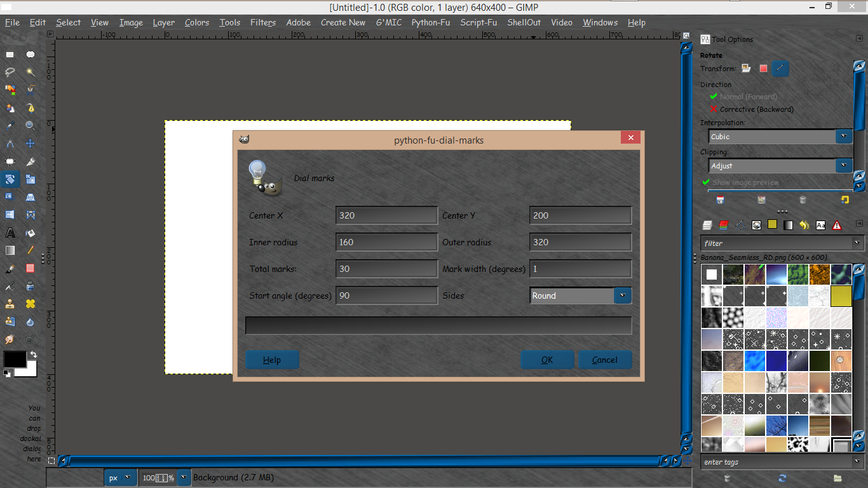Image resolution: width=868 pixels, height=488 pixels.
Task: Select the Ellipse Select tool
Action: click(x=30, y=55)
